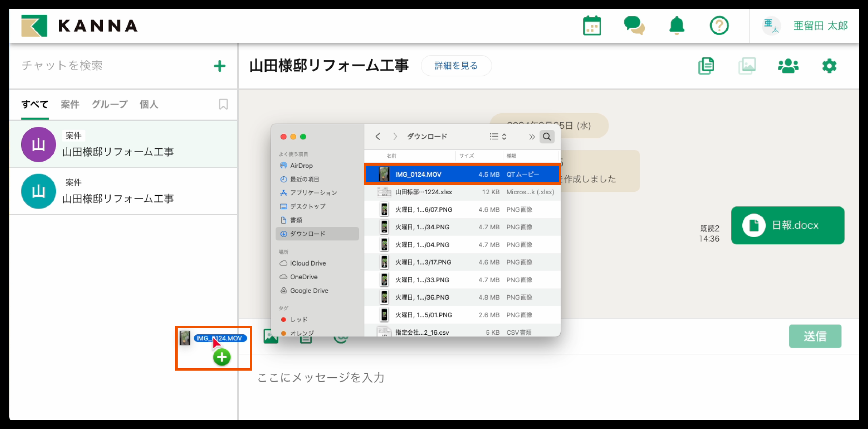Open the documents list icon
The image size is (868, 429).
click(x=706, y=66)
